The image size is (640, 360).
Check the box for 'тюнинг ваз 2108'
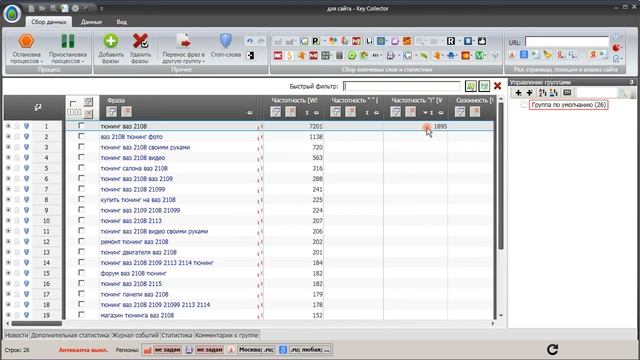(81, 126)
